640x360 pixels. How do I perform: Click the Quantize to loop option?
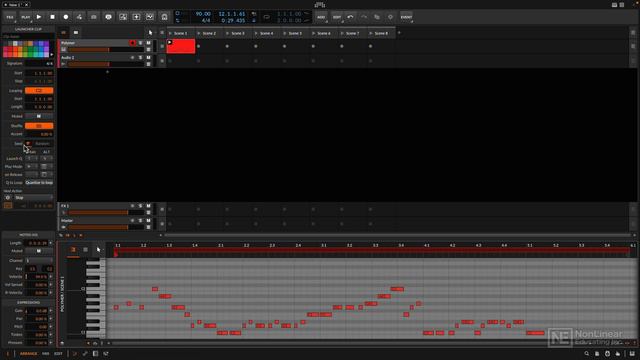point(39,182)
